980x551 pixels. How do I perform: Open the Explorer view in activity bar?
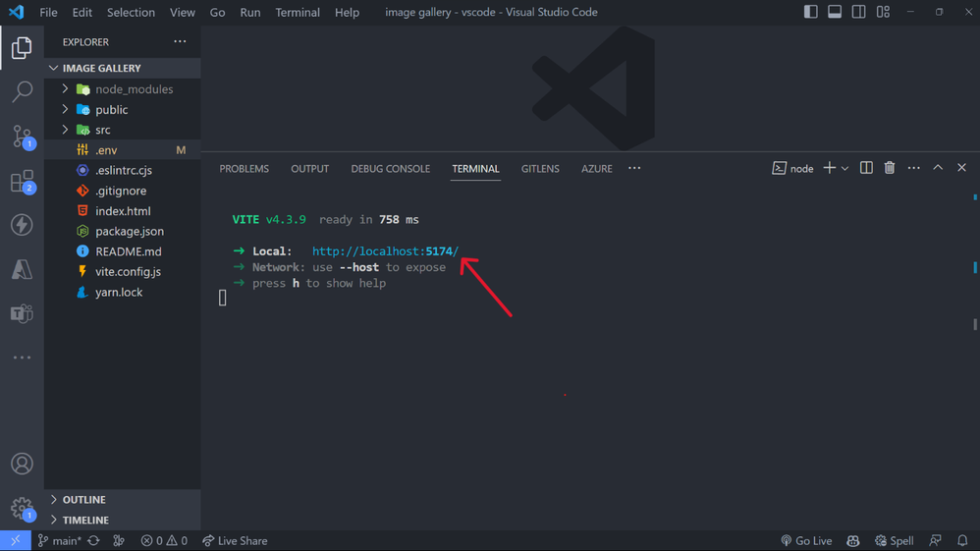[x=22, y=47]
